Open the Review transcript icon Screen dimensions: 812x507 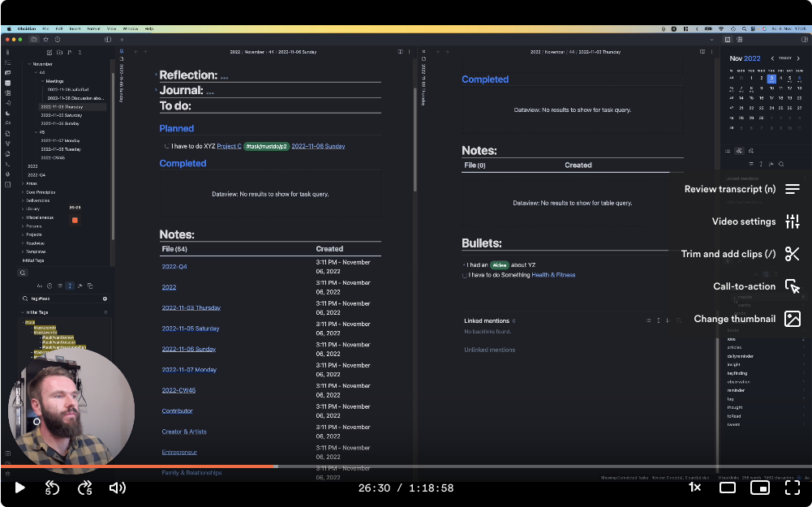pyautogui.click(x=793, y=189)
